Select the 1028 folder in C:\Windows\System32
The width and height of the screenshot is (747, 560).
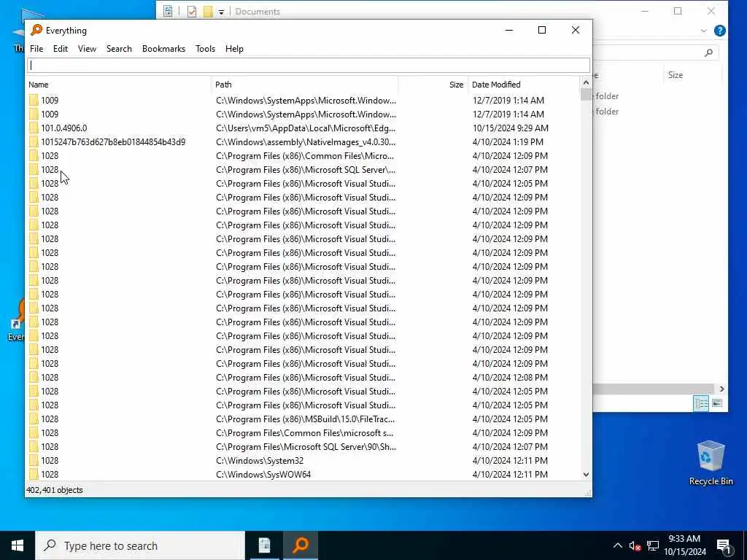[50, 461]
